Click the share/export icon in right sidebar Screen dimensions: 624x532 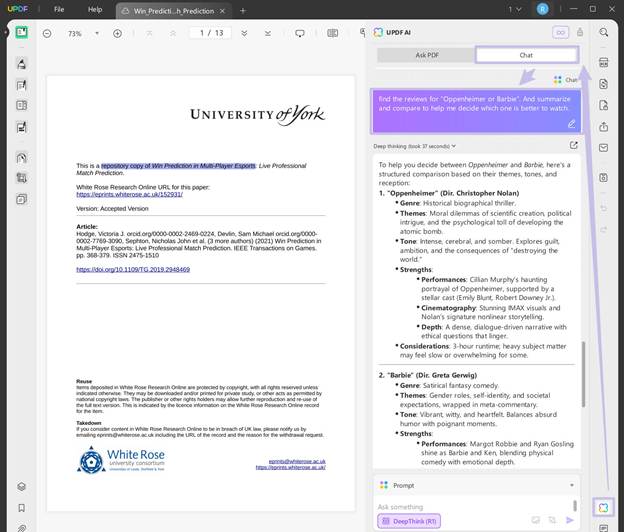(604, 127)
